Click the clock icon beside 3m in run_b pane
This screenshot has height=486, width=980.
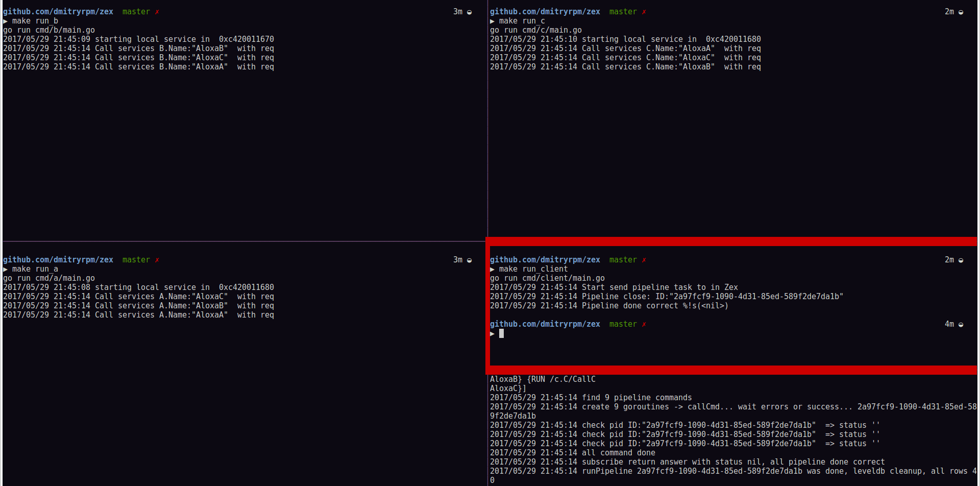[x=469, y=12]
